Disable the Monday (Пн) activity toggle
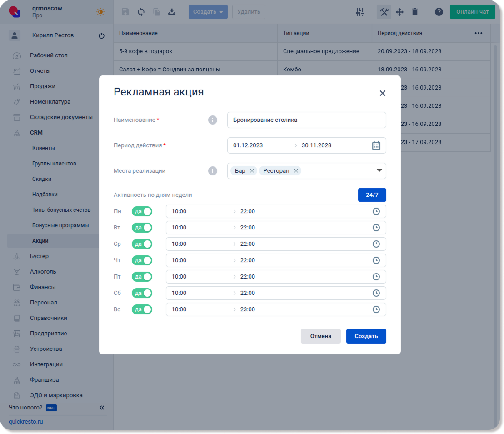Screen dimensions: 504x434 tap(142, 211)
